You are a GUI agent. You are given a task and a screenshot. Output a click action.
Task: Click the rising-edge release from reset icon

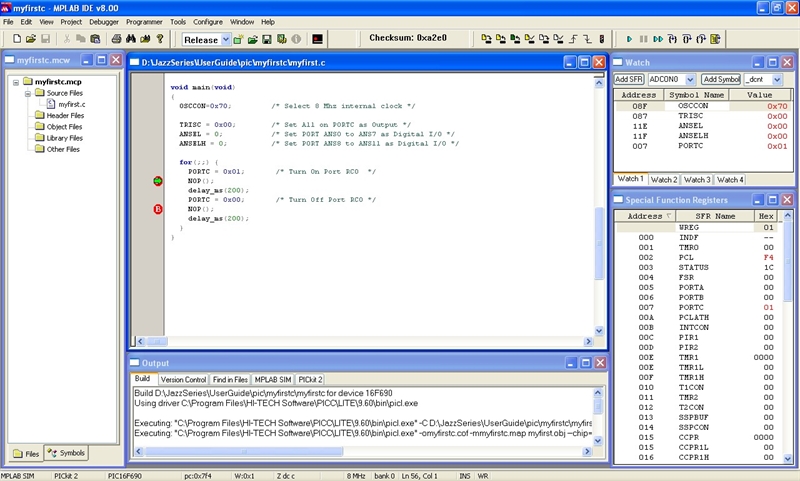point(573,39)
